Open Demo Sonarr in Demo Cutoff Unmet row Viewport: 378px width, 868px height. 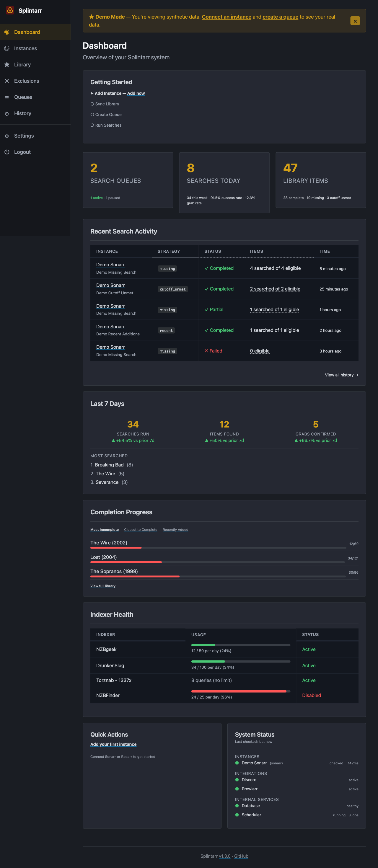[110, 285]
